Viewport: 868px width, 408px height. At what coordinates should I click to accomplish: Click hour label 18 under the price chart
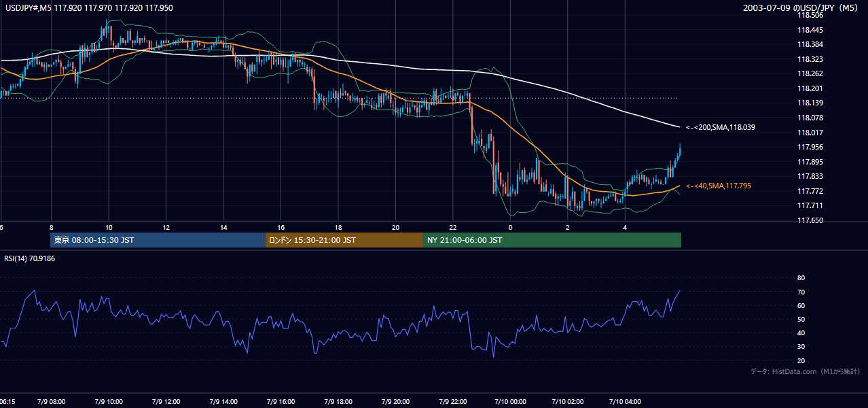(x=338, y=227)
